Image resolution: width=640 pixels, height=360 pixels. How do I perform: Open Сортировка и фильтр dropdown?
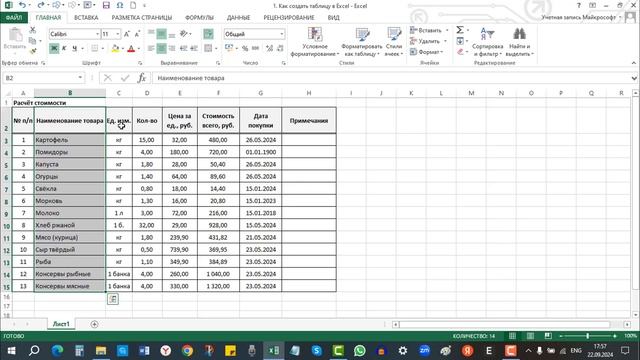(487, 42)
